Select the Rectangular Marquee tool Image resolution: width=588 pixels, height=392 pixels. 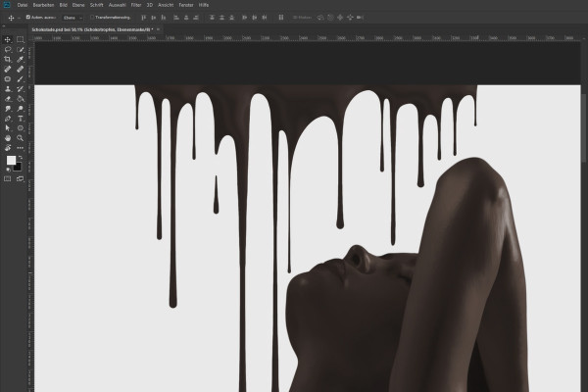pos(21,40)
